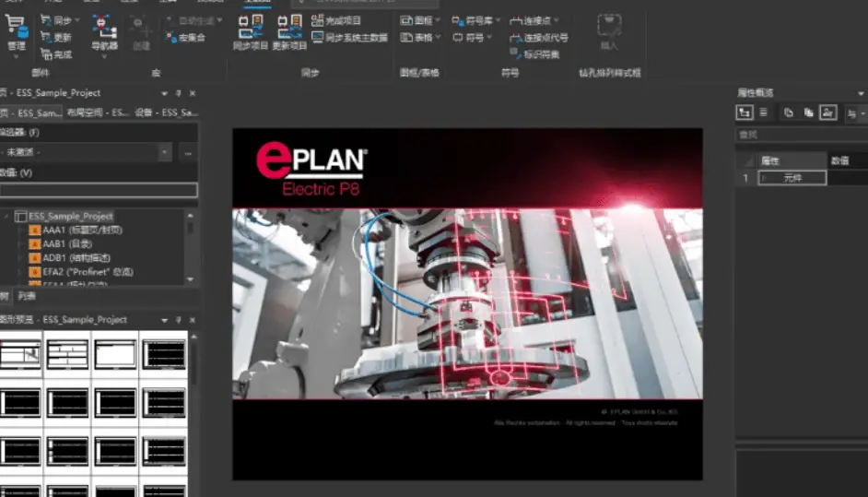Click the 连接点代号 connection point designation icon

pos(515,37)
